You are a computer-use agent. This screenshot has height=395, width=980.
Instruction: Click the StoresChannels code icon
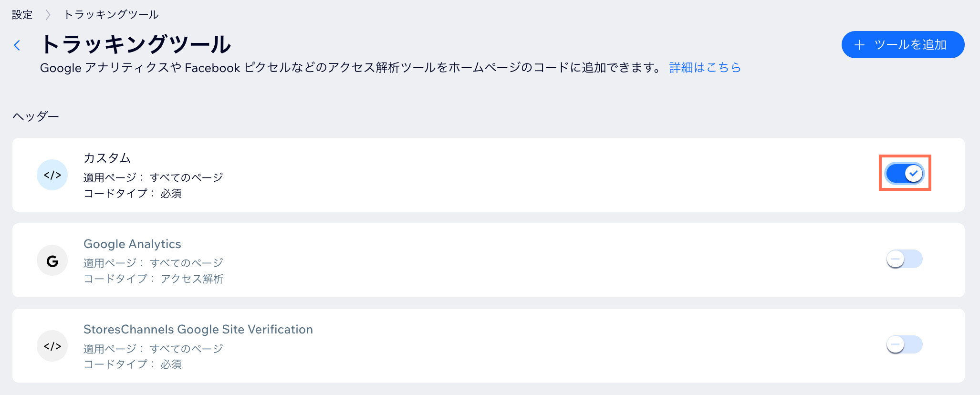52,346
